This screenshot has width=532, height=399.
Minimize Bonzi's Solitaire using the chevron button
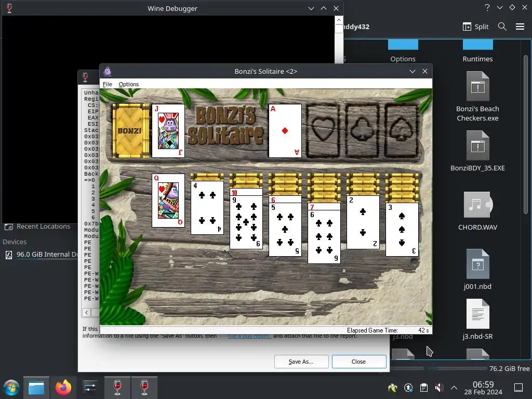tap(412, 71)
